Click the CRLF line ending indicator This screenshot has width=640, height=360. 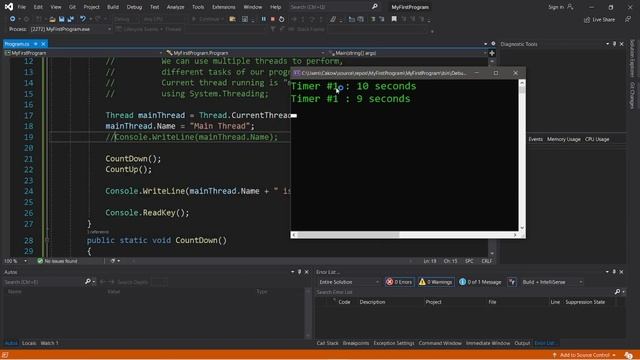coord(487,261)
